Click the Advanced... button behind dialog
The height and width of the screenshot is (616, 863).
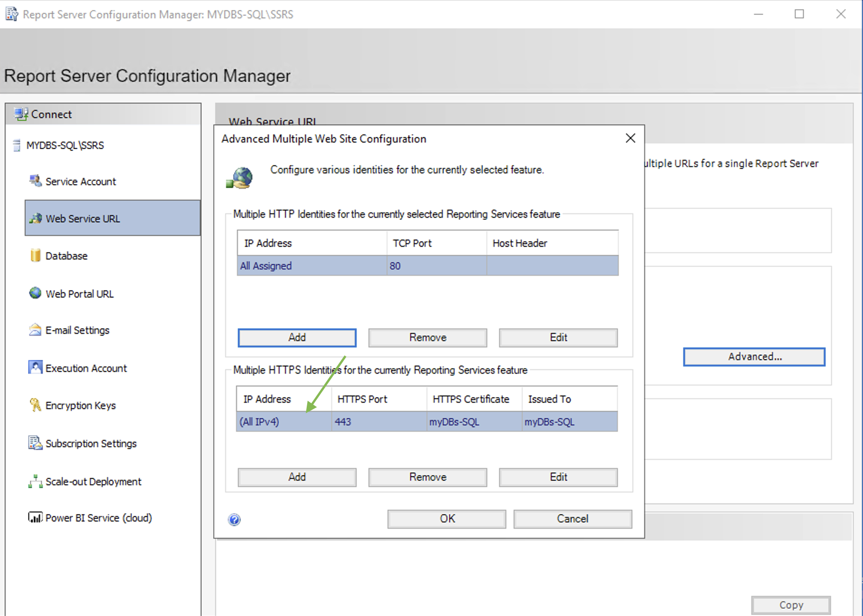(x=754, y=357)
